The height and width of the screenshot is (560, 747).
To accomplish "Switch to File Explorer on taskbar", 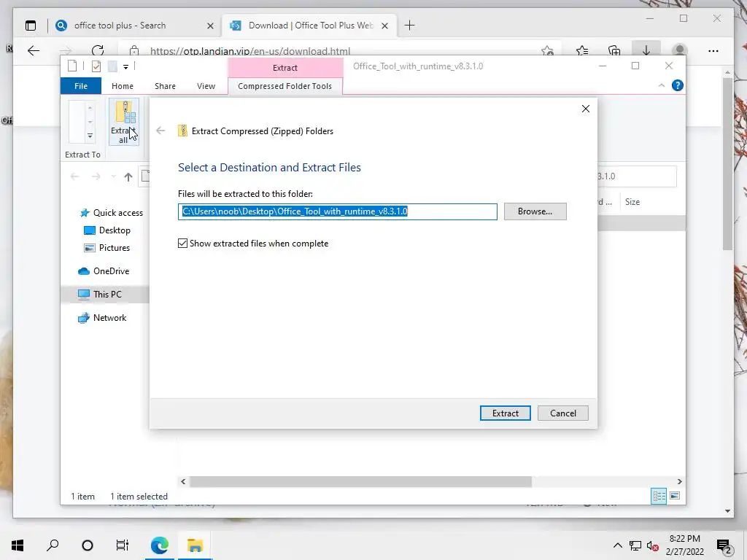I will pyautogui.click(x=195, y=545).
